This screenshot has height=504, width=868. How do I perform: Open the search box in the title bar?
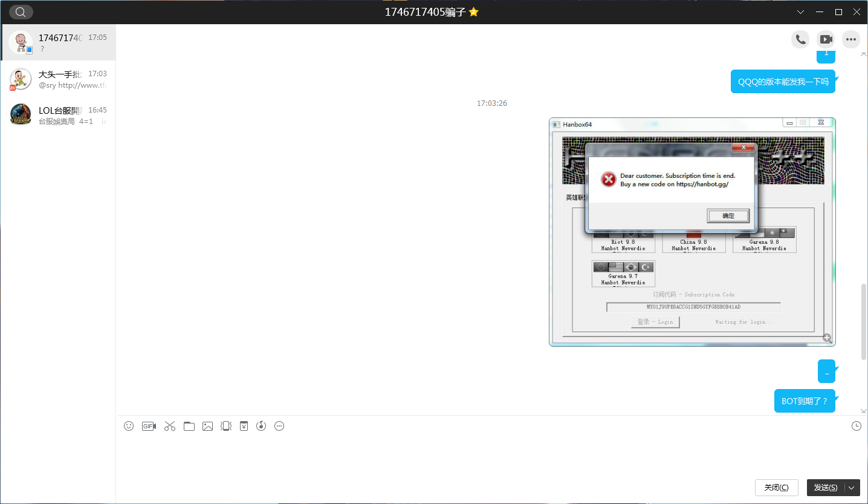[21, 12]
